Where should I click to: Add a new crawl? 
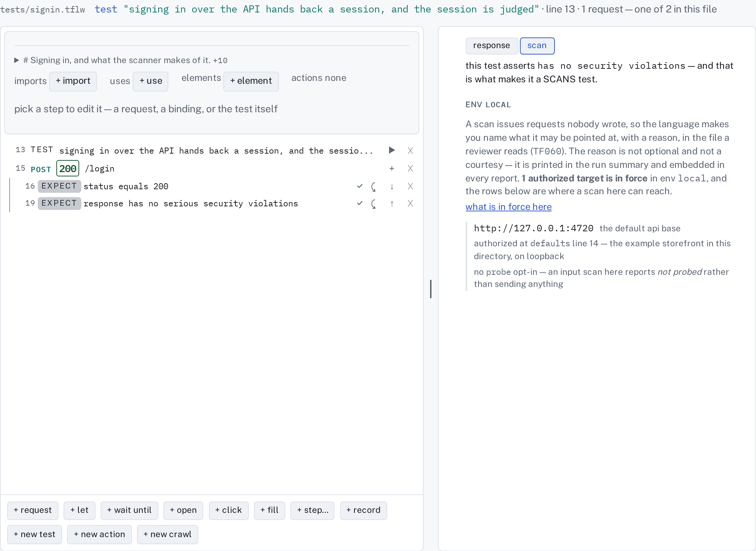(168, 535)
